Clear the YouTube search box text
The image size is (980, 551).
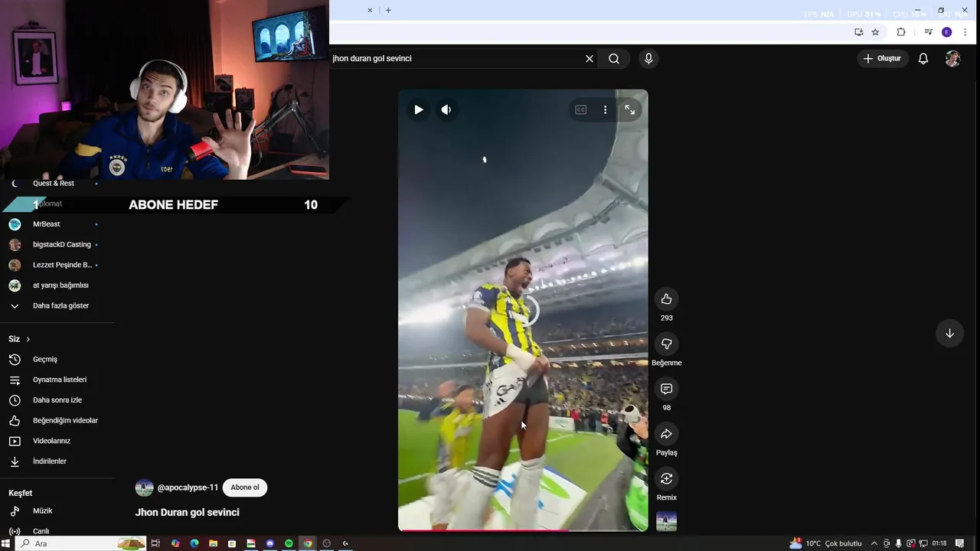click(x=590, y=58)
